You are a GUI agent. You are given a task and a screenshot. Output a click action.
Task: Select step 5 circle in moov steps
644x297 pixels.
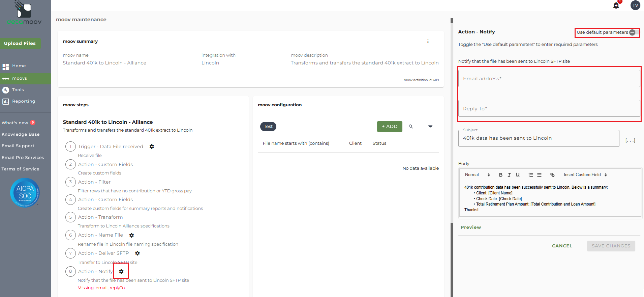70,217
